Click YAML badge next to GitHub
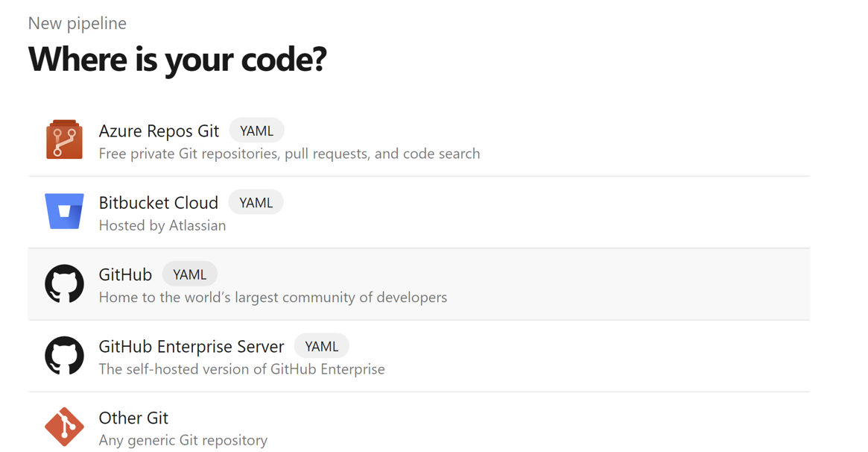Viewport: 868px width, 452px height. 190,274
